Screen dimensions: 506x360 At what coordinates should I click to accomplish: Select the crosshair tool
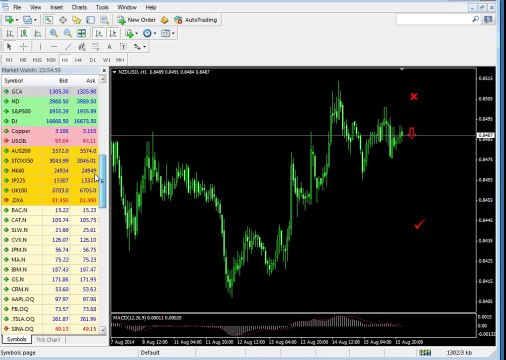pyautogui.click(x=23, y=47)
